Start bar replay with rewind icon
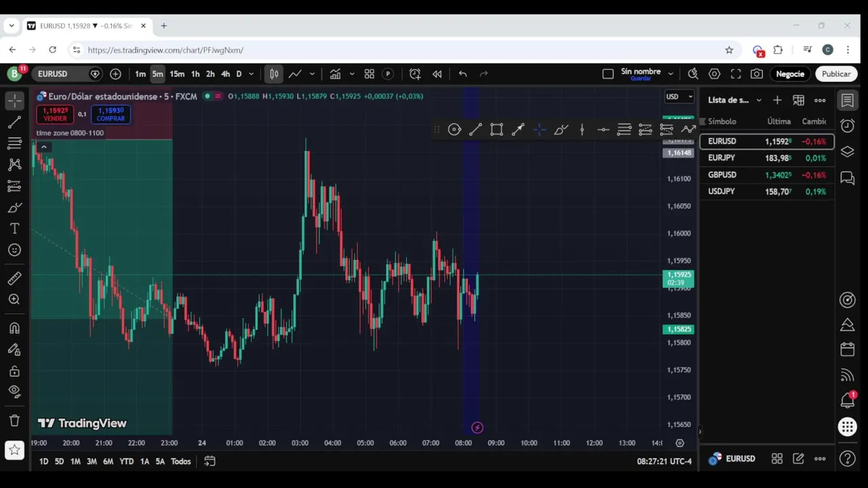 pos(437,74)
